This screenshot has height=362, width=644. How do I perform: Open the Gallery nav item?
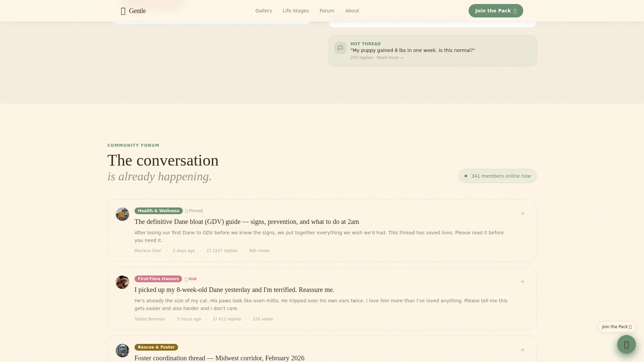tap(264, 11)
